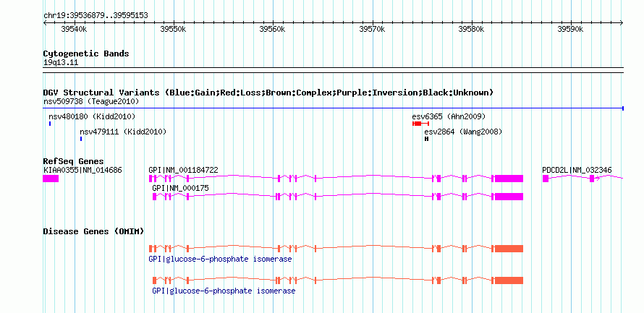The width and height of the screenshot is (644, 313).
Task: Select the black esv2864 variant glyph
Action: [426, 139]
